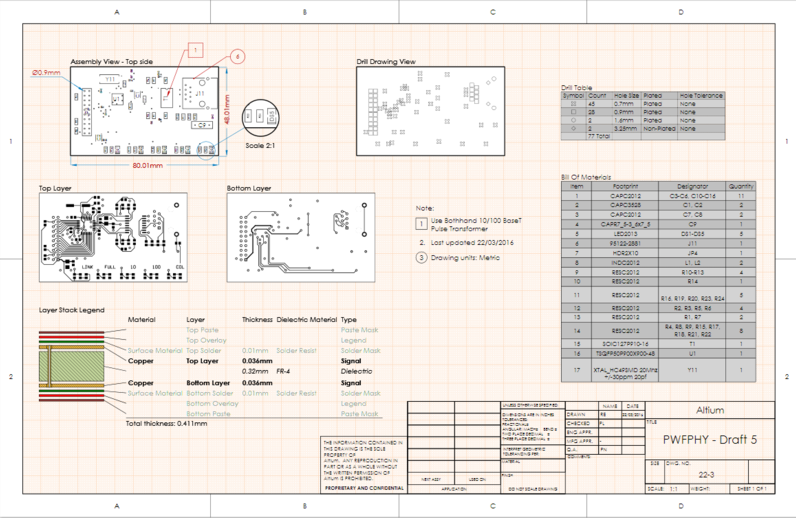
Task: Click the 'Assembly View - Top side' title
Action: (x=112, y=61)
